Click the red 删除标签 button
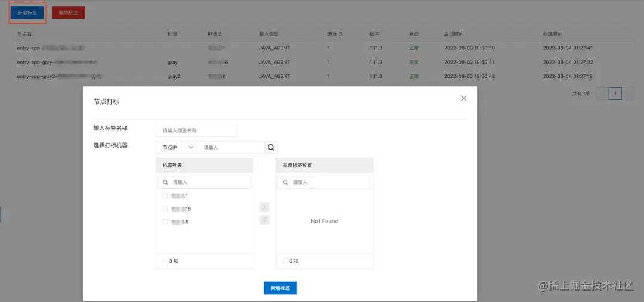Screen dimensions: 644x302 click(69, 13)
